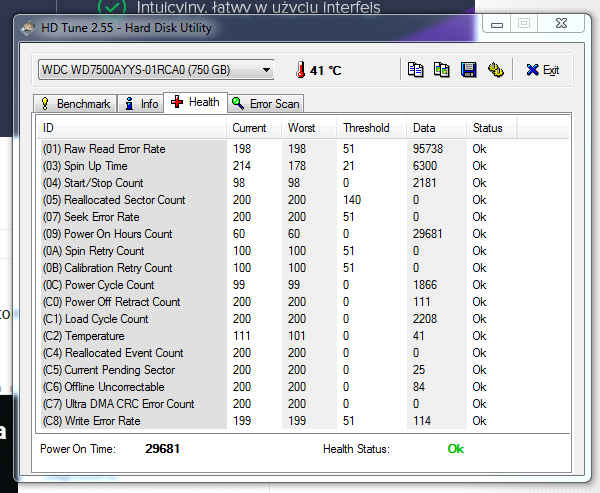Click the Status column header
Screen dimensions: 600x493
tap(487, 128)
